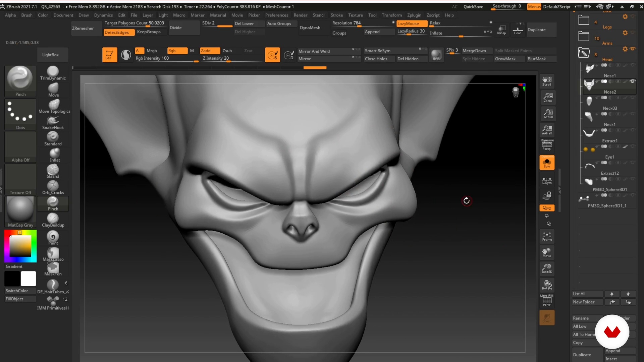
Task: Select the SnakeHook brush
Action: tap(53, 123)
